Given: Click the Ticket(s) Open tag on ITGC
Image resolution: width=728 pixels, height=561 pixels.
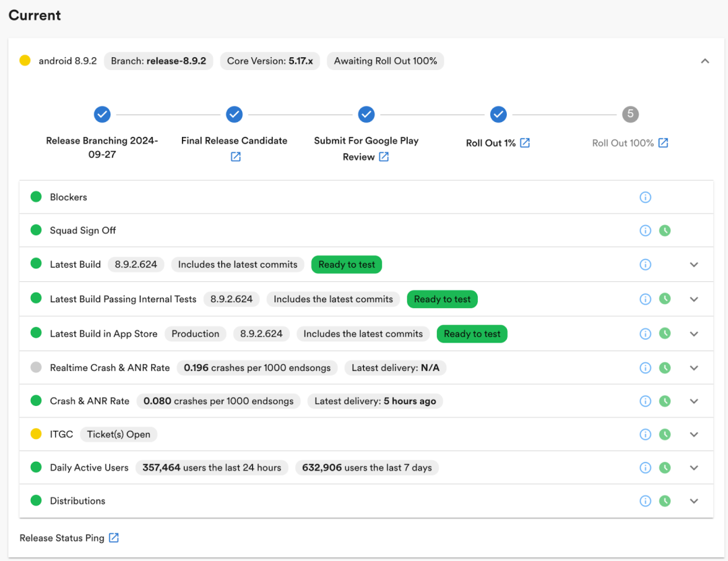Looking at the screenshot, I should tap(119, 434).
